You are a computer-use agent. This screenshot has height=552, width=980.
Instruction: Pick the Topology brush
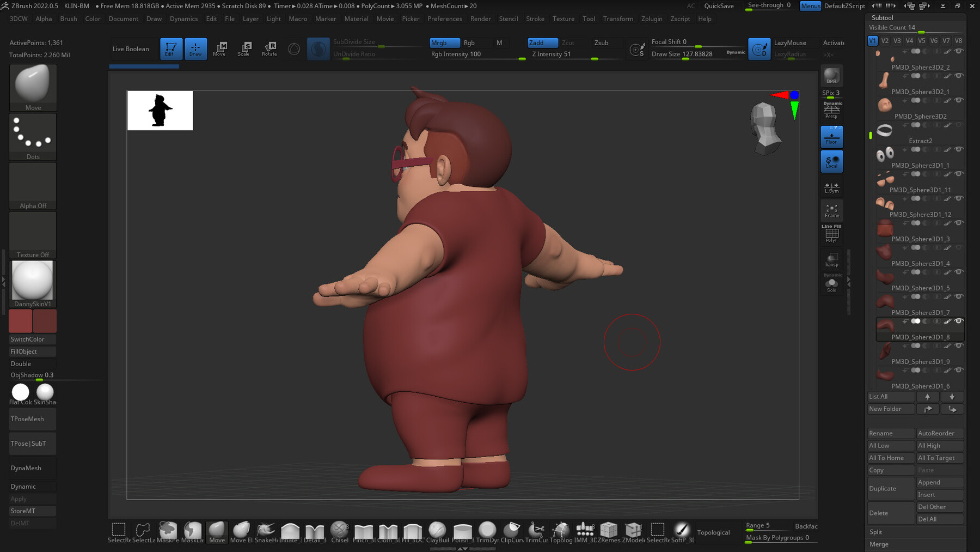pyautogui.click(x=561, y=532)
